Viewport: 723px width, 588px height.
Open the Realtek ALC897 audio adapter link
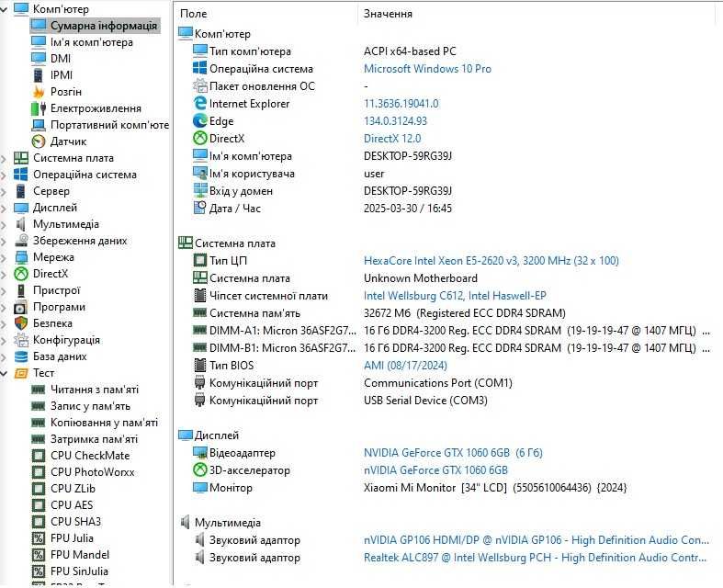point(536,558)
